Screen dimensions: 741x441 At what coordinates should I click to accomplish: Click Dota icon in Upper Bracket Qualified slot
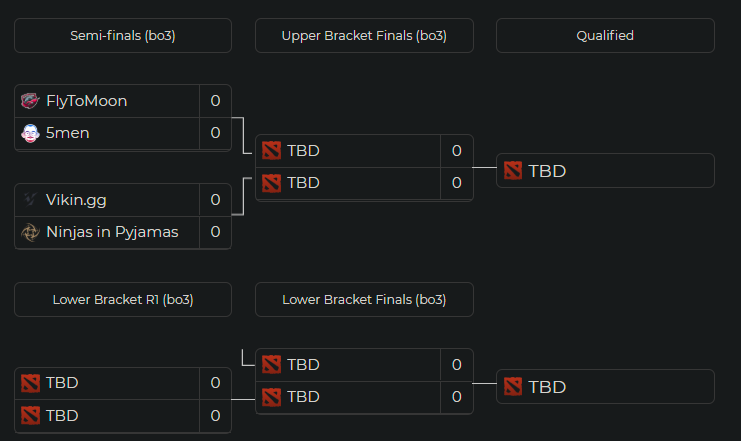[513, 171]
